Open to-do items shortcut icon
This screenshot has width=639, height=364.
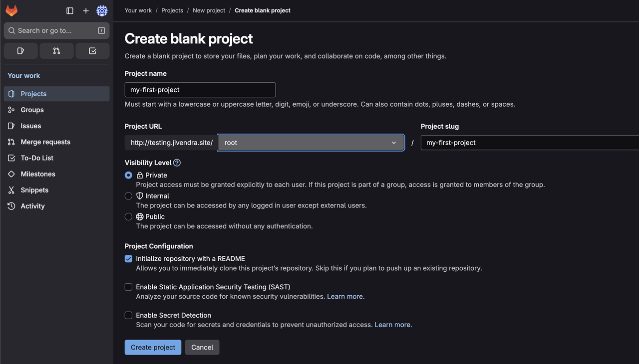pos(92,51)
